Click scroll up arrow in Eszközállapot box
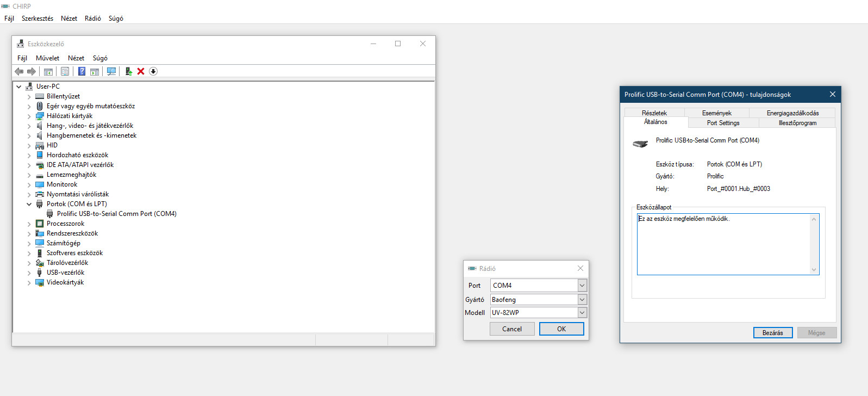The image size is (868, 396). pos(814,219)
